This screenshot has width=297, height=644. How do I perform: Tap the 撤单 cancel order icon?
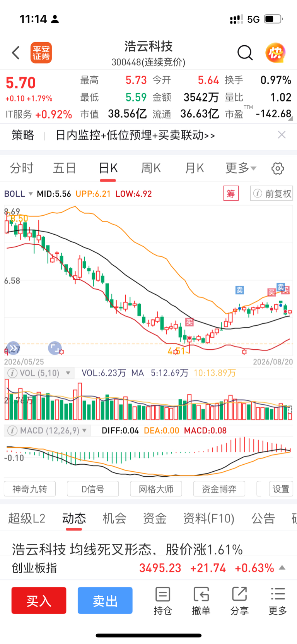pyautogui.click(x=201, y=601)
